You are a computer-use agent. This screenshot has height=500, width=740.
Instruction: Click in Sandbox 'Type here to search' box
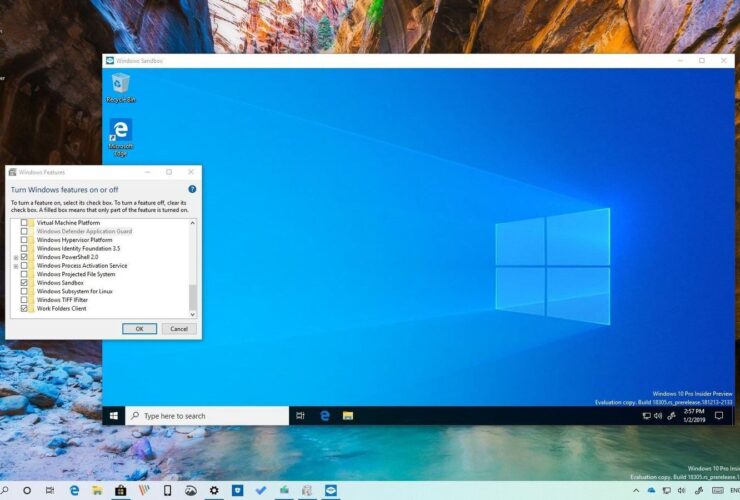coord(207,415)
